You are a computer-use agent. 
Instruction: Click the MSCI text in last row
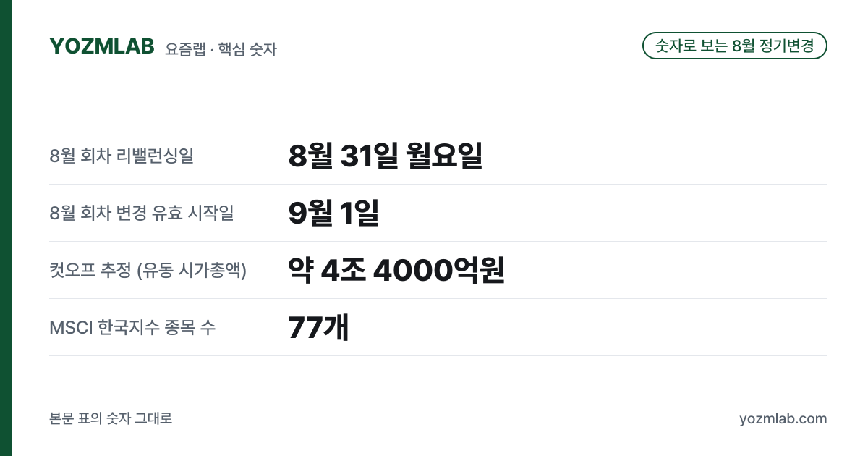(x=71, y=327)
